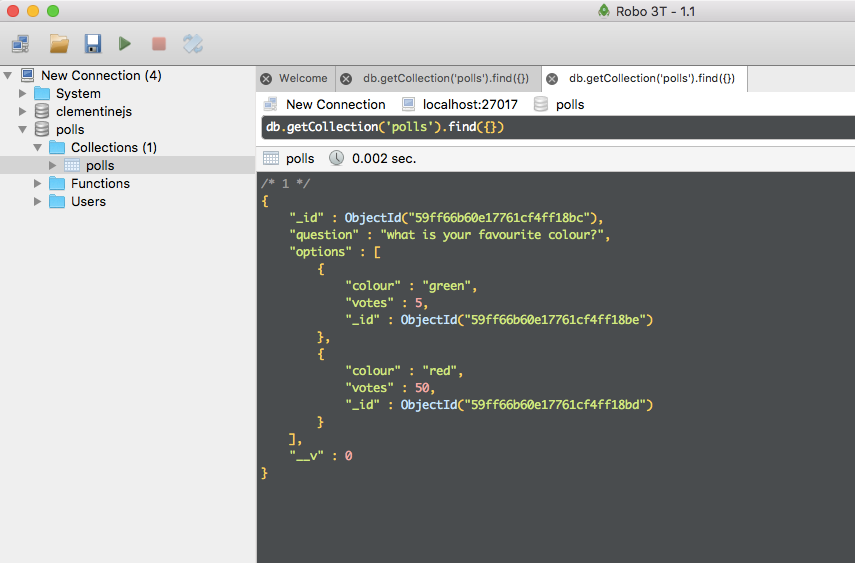Viewport: 855px width, 563px height.
Task: Close the Welcome tab
Action: click(266, 79)
